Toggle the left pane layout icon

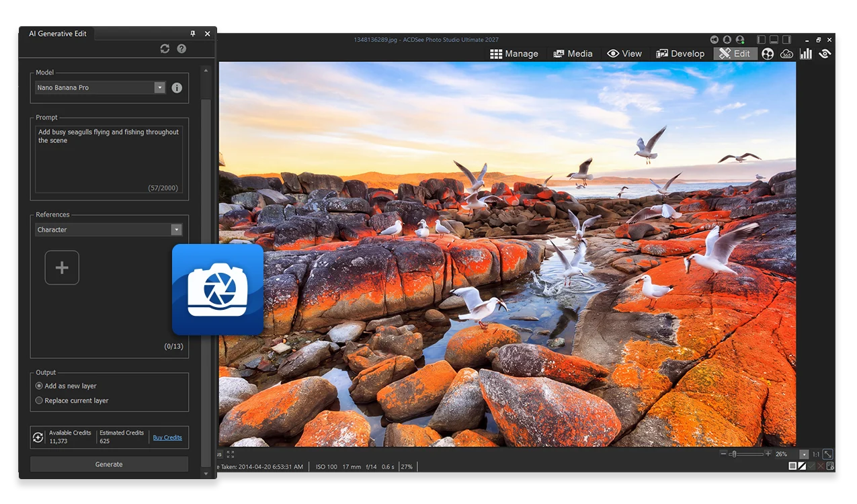pos(762,40)
